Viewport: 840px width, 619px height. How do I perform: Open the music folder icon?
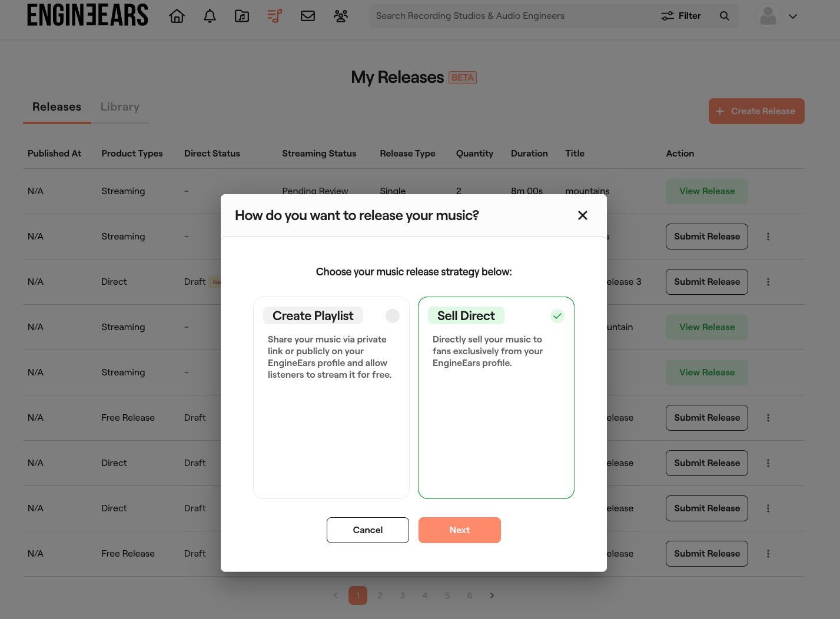click(x=242, y=16)
